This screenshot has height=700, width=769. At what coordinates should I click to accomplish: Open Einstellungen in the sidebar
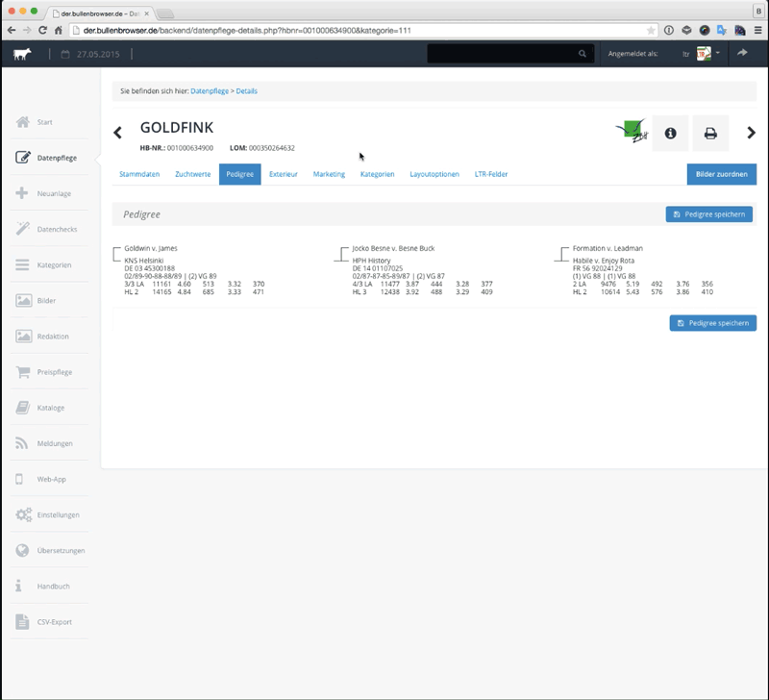click(x=58, y=514)
